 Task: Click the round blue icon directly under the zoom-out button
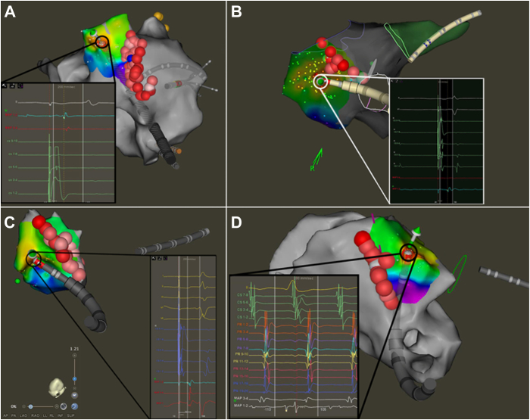[74, 395]
